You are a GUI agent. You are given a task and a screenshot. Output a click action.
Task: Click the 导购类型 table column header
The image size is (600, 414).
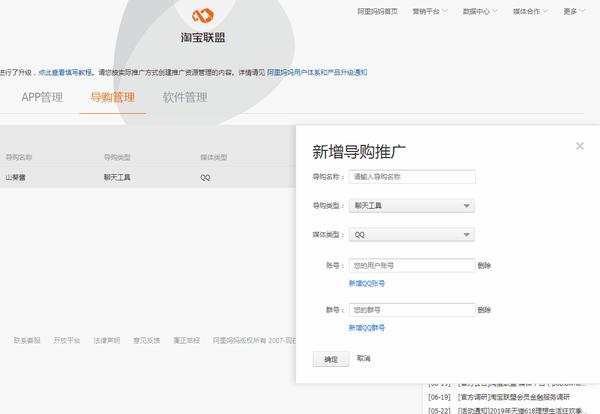(117, 157)
